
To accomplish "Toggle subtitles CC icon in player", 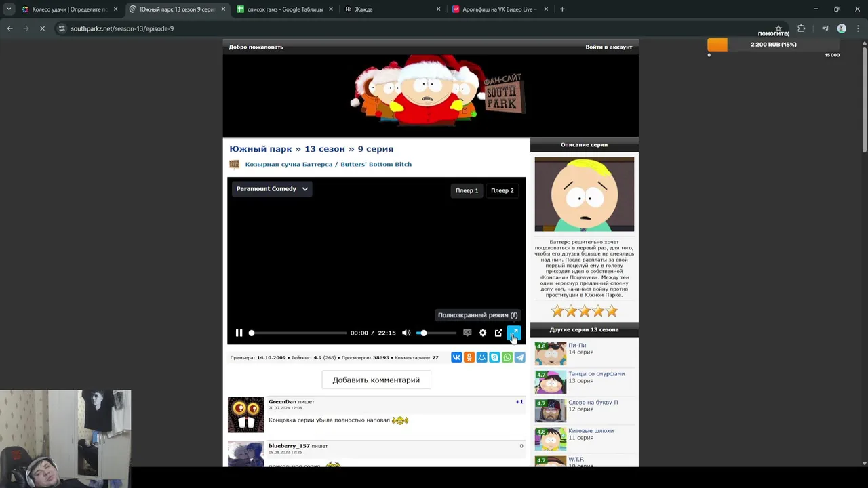I will 467,333.
